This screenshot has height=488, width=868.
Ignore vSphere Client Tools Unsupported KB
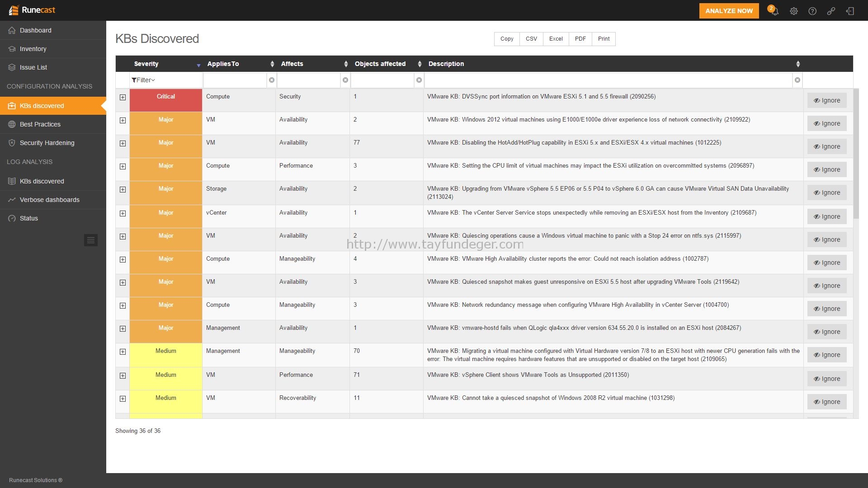827,379
